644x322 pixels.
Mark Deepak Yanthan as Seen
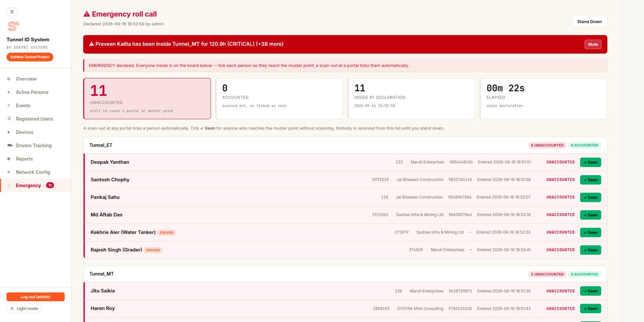[590, 162]
